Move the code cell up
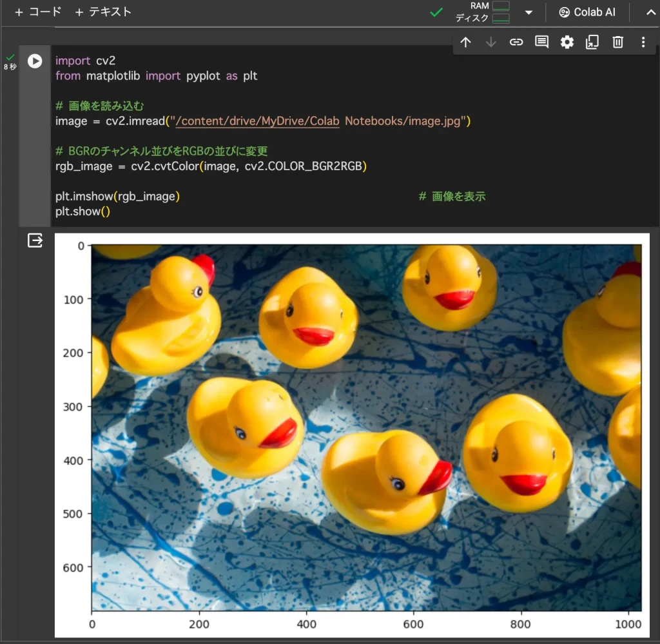Viewport: 660px width, 644px height. click(x=465, y=42)
